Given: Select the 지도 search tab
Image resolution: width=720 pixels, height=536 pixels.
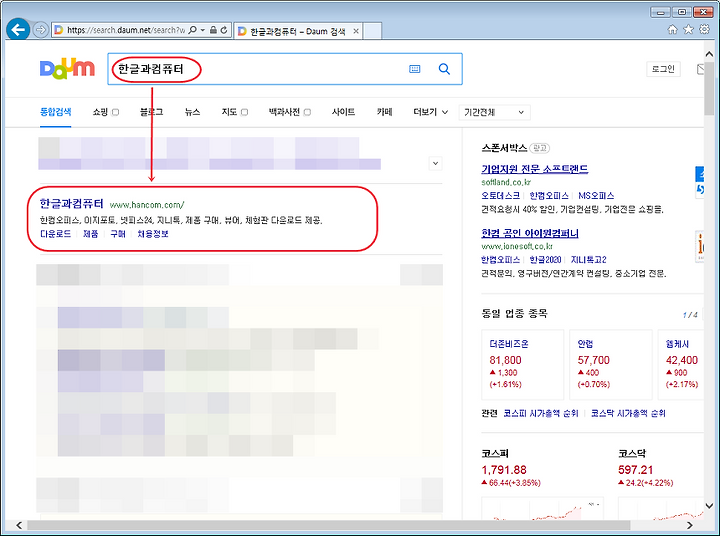Looking at the screenshot, I should pyautogui.click(x=229, y=112).
